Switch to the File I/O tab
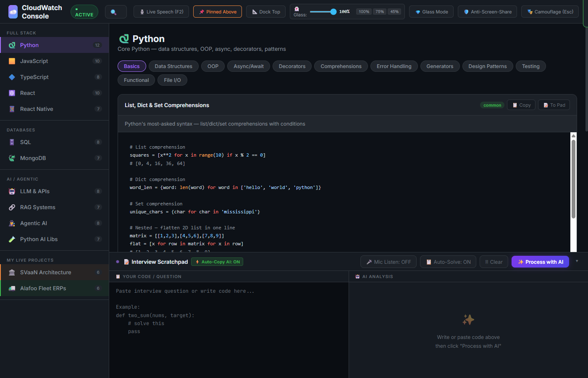This screenshot has width=588, height=378. pos(172,80)
